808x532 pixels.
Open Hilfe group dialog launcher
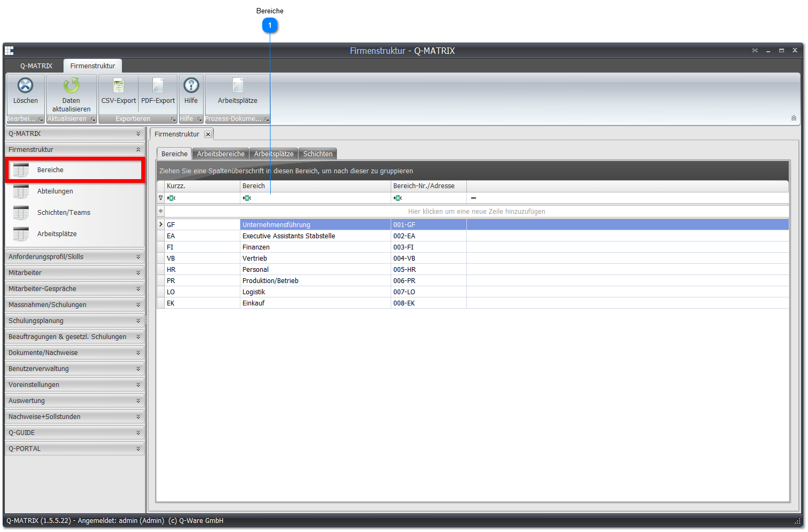(199, 119)
